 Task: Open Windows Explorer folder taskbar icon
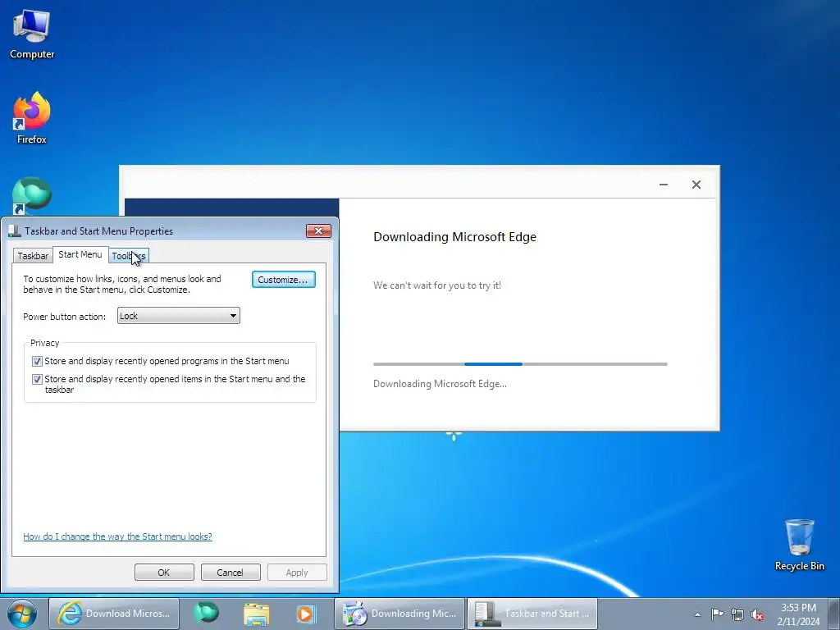(257, 614)
